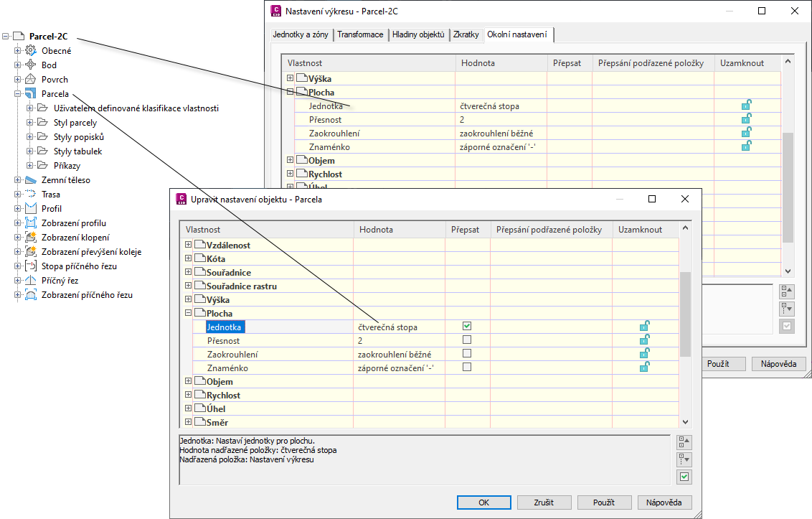The width and height of the screenshot is (812, 519).
Task: Click the Povrch surface icon
Action: [31, 80]
